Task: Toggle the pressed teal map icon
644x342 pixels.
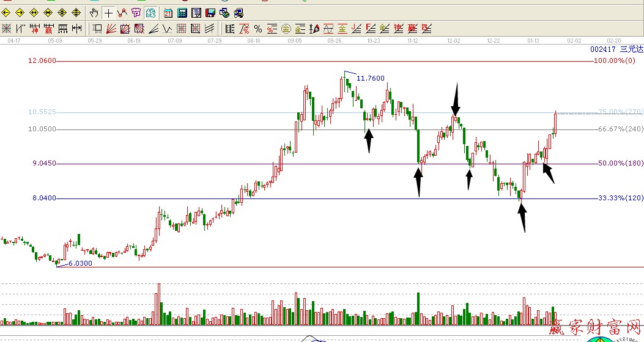Action: coord(150,12)
